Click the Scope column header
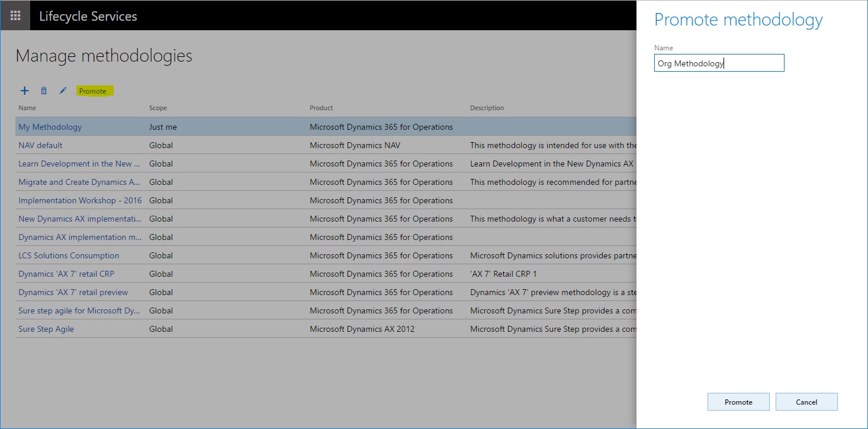 click(x=158, y=108)
